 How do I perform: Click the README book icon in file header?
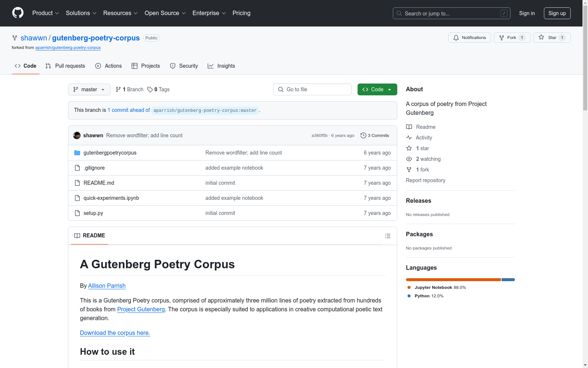click(77, 236)
